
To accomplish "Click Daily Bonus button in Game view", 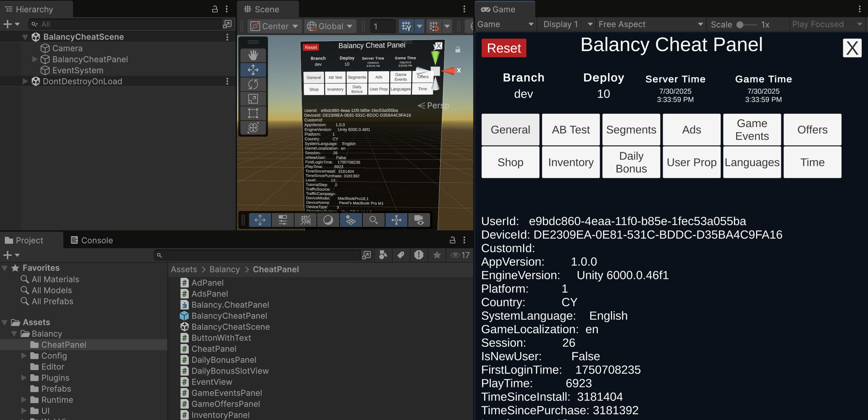I will point(631,162).
